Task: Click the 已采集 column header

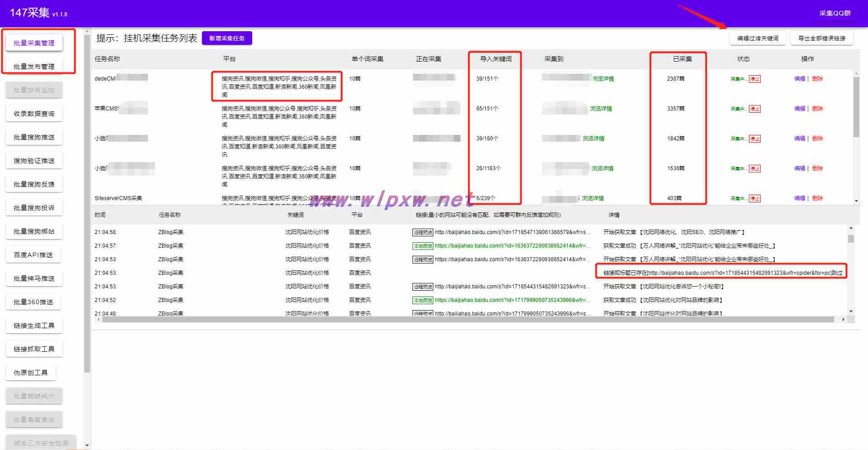Action: coord(682,59)
